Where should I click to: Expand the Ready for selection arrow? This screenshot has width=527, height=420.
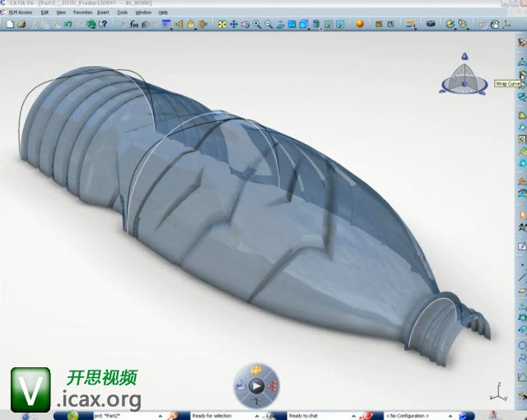click(x=257, y=417)
